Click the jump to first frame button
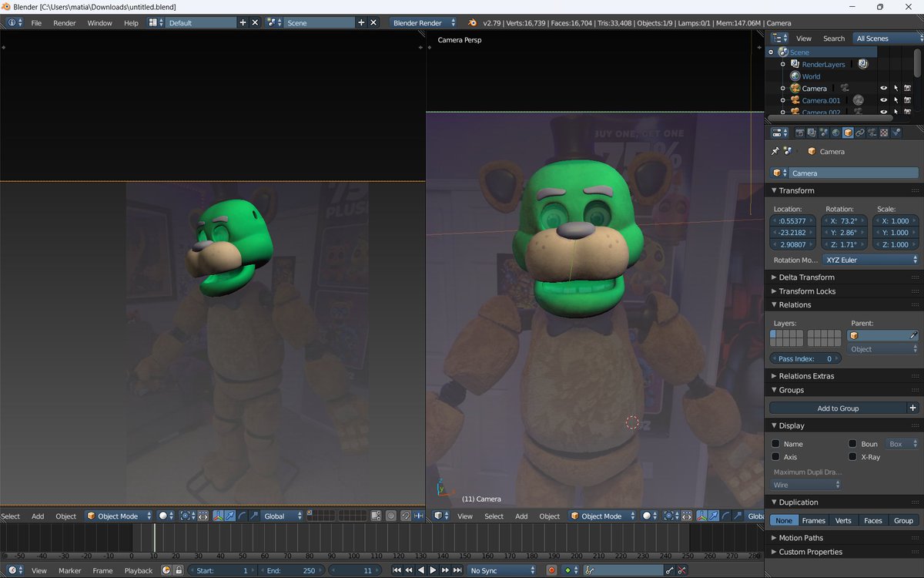The width and height of the screenshot is (924, 578). click(397, 570)
